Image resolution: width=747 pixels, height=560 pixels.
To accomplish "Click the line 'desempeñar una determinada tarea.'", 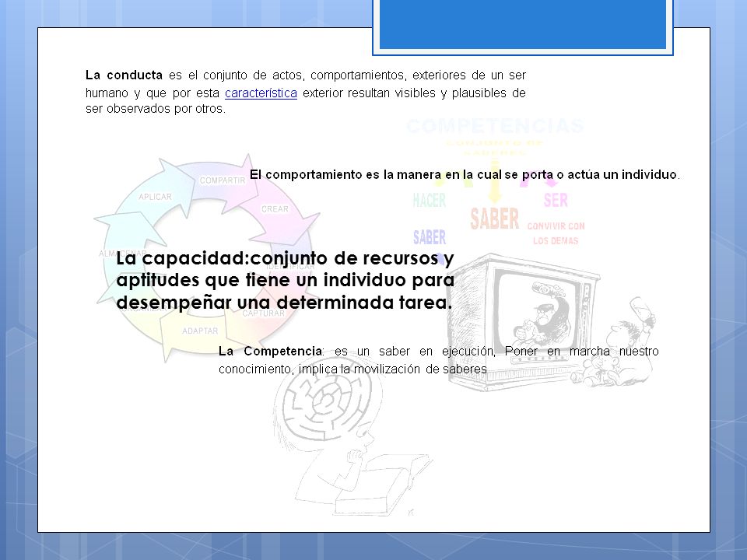I will (284, 303).
